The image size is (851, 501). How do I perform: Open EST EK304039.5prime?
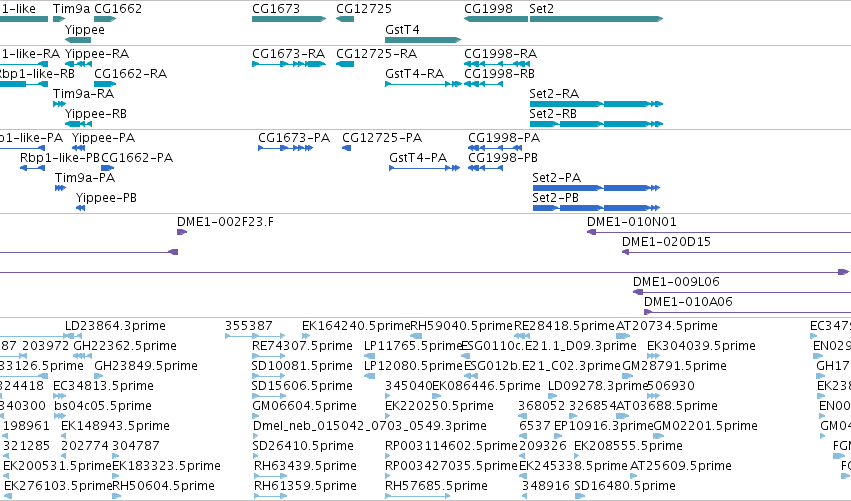point(653,357)
